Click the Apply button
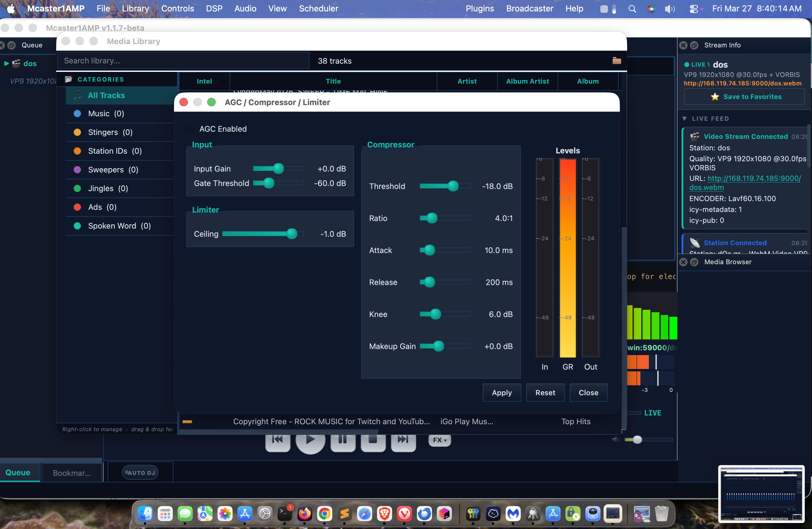 [x=501, y=393]
